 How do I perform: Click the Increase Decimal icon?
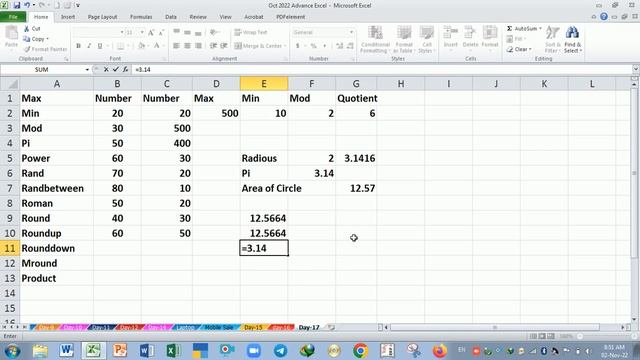340,46
